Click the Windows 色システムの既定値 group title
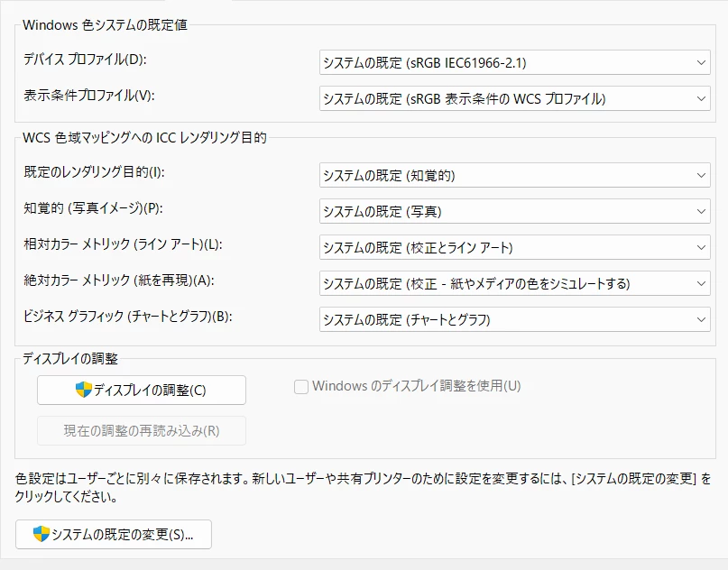The width and height of the screenshot is (728, 570). 105,25
